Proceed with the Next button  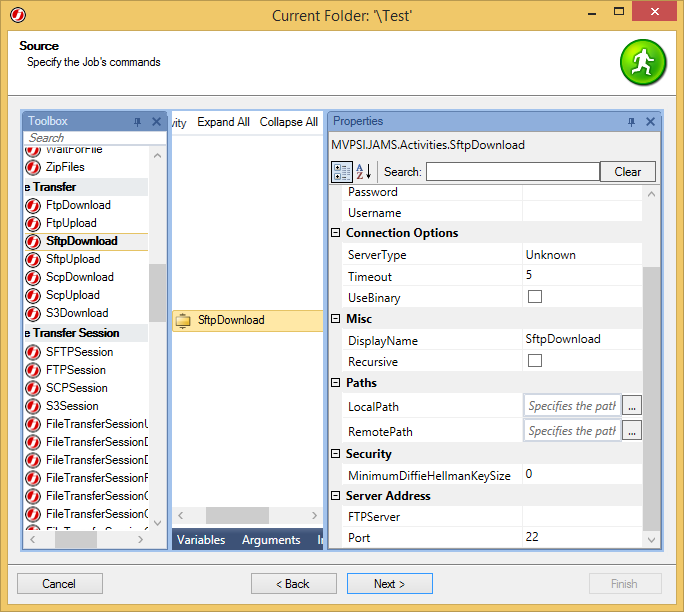tap(390, 584)
